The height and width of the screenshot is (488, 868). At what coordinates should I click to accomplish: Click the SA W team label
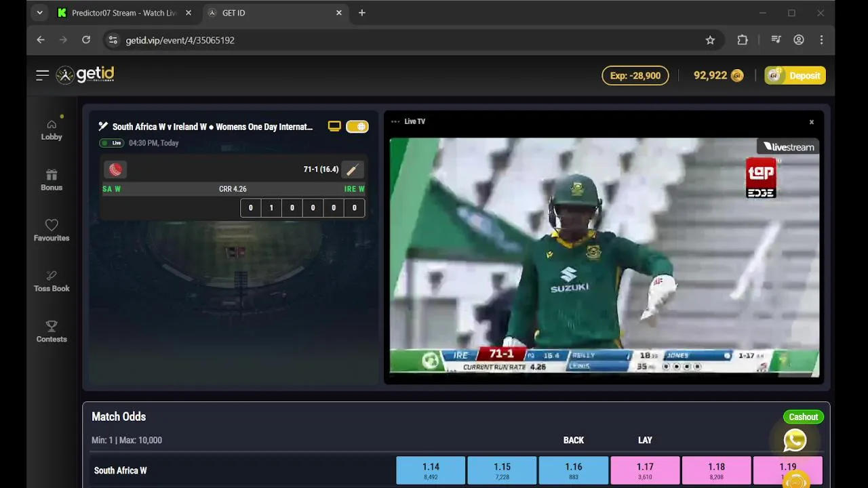point(112,189)
